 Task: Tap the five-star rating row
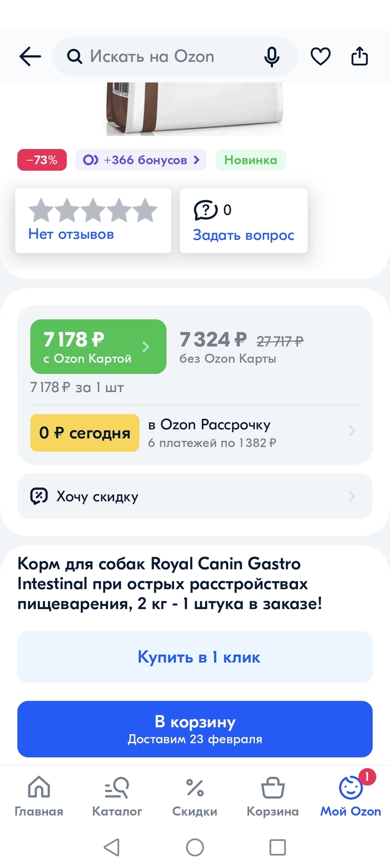[x=93, y=211]
